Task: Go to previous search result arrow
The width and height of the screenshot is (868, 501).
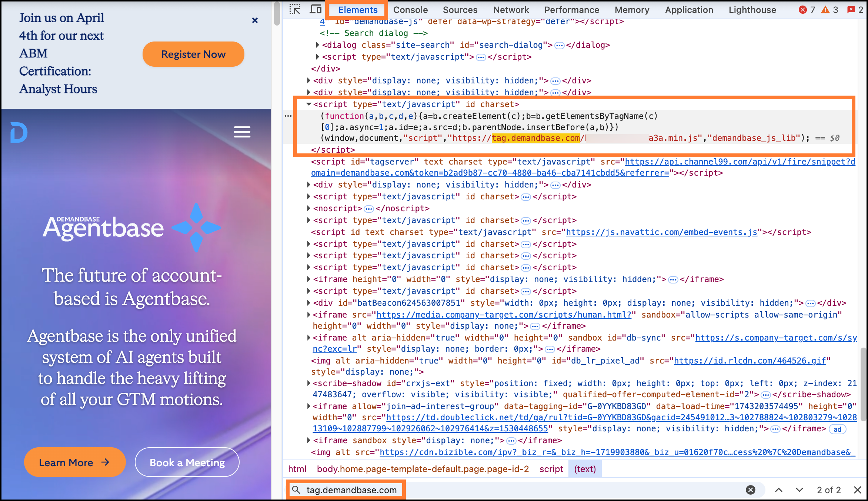Action: pyautogui.click(x=779, y=490)
